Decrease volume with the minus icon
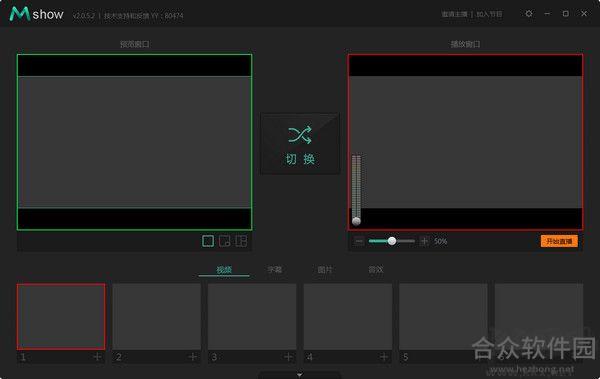Screen dimensions: 600x379 (359, 241)
